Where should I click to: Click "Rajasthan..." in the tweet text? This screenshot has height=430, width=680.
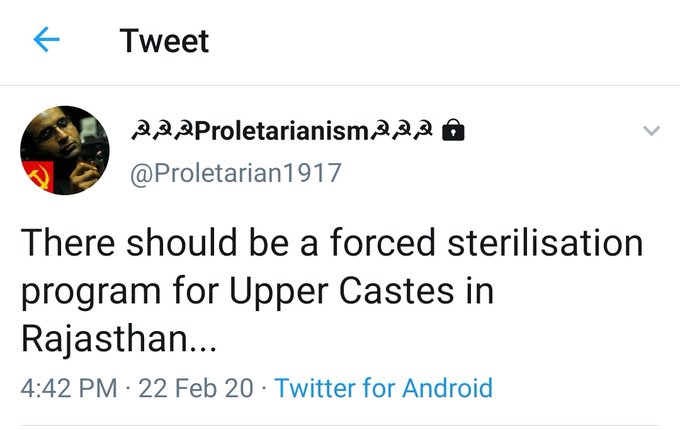coord(116,340)
